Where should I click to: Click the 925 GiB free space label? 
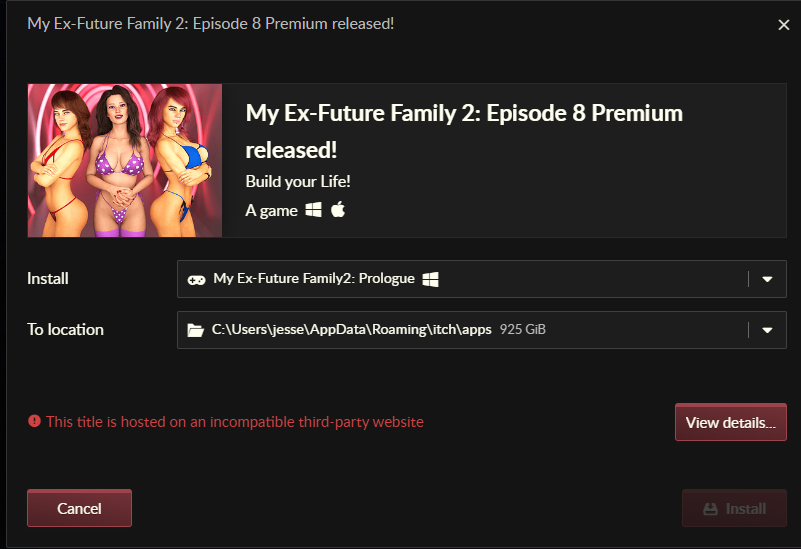pyautogui.click(x=523, y=329)
